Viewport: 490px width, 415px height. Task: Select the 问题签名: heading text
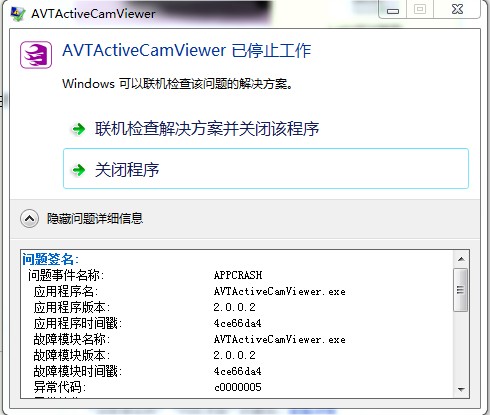(51, 259)
